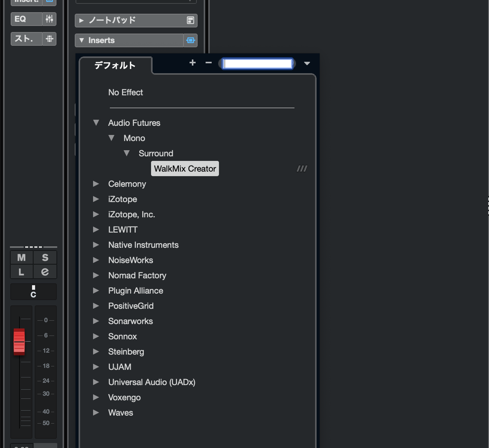This screenshot has width=489, height=448.
Task: Click the notepad panel window icon
Action: (x=190, y=21)
